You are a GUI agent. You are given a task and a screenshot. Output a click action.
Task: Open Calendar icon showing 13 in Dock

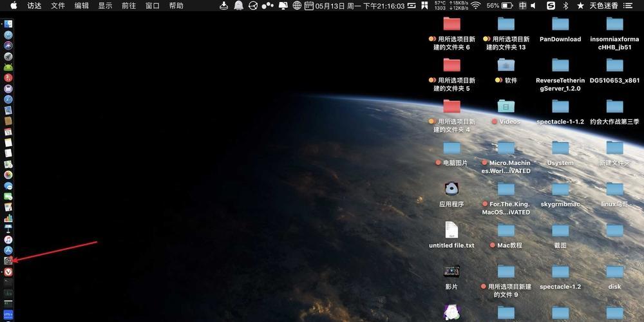click(x=8, y=132)
